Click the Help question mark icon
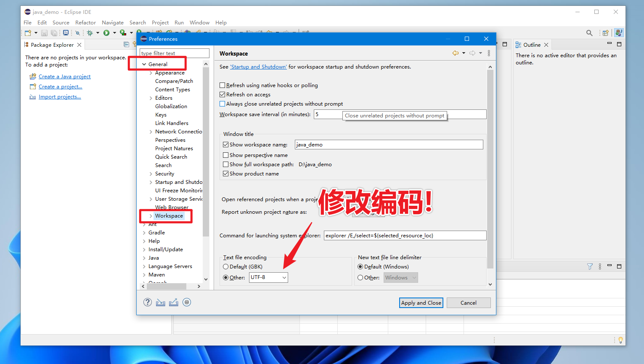Viewport: 644px width, 364px height. (x=148, y=302)
